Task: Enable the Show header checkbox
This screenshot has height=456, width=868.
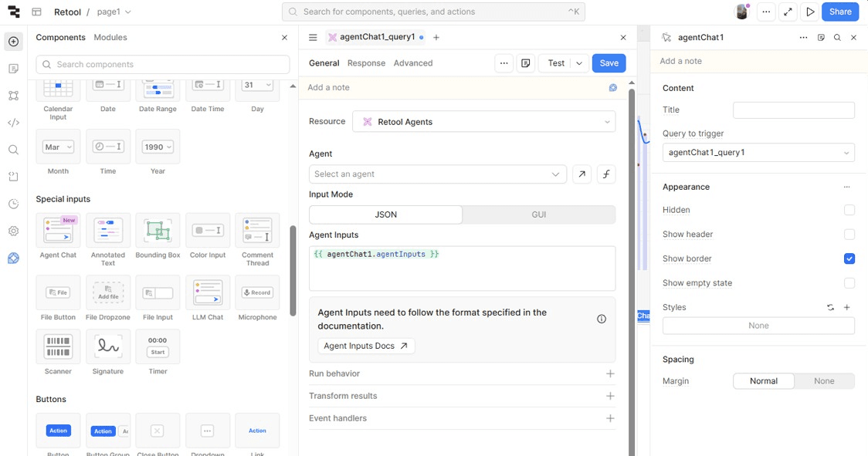Action: 849,234
